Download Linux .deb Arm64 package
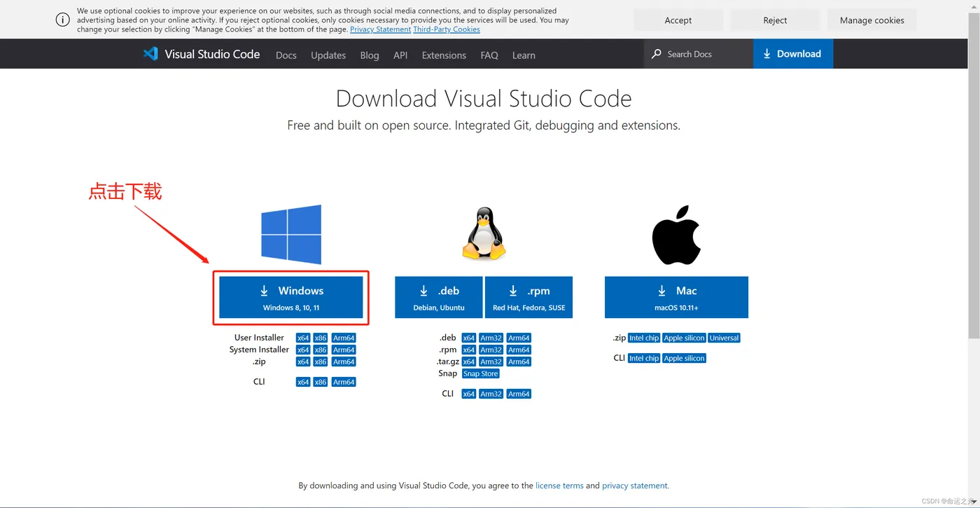Viewport: 980px width, 508px height. [x=519, y=338]
